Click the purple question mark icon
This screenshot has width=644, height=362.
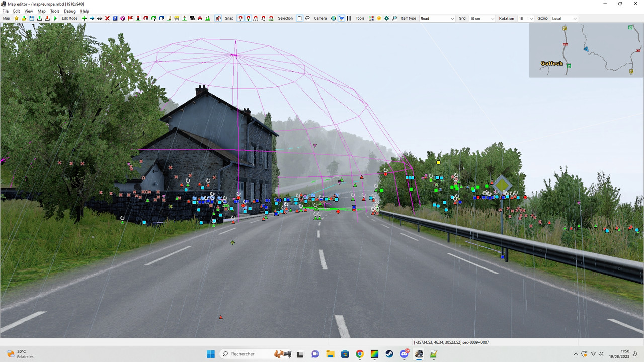click(123, 18)
